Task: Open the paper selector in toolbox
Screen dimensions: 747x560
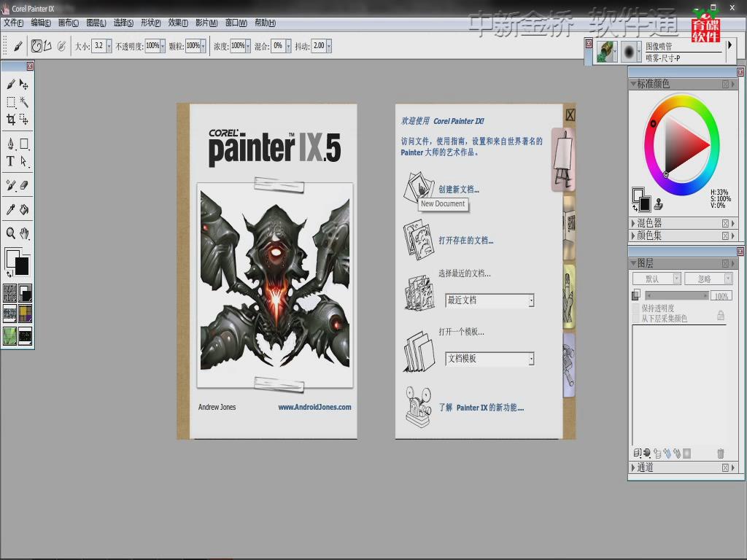Action: coord(10,293)
